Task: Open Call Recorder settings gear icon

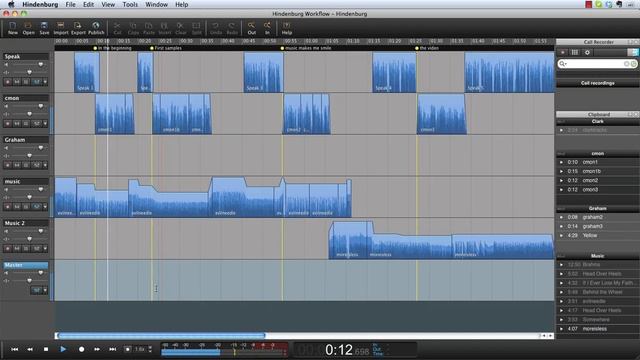Action: [x=587, y=52]
